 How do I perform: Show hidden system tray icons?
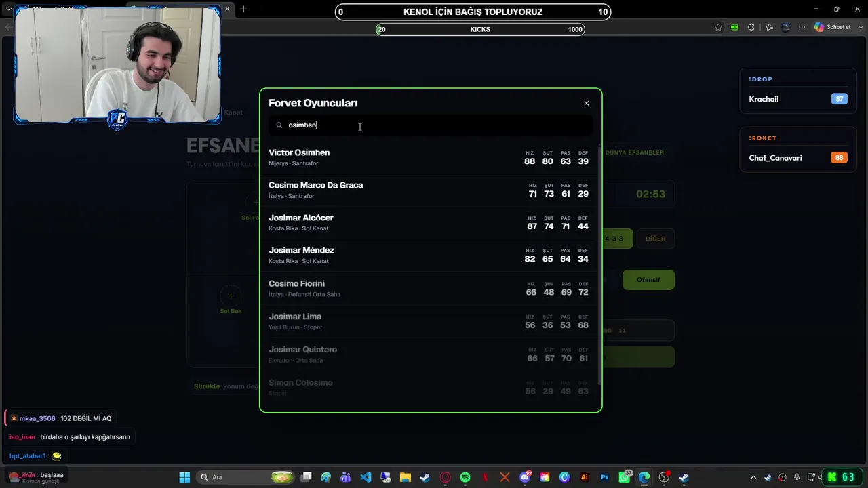click(753, 477)
